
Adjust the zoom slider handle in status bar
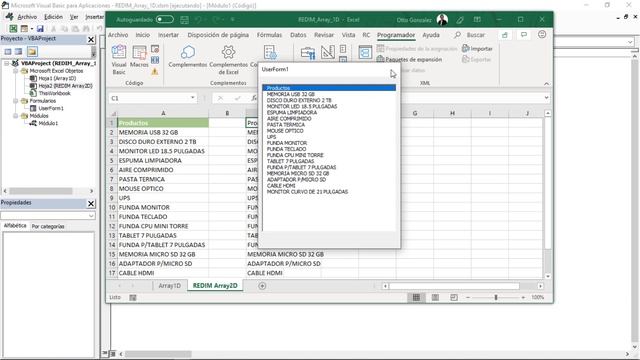496,298
